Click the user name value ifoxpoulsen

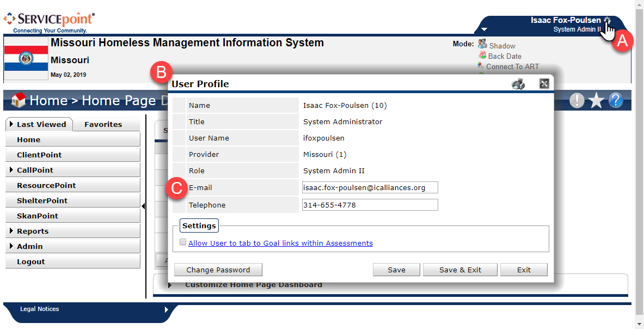(324, 138)
